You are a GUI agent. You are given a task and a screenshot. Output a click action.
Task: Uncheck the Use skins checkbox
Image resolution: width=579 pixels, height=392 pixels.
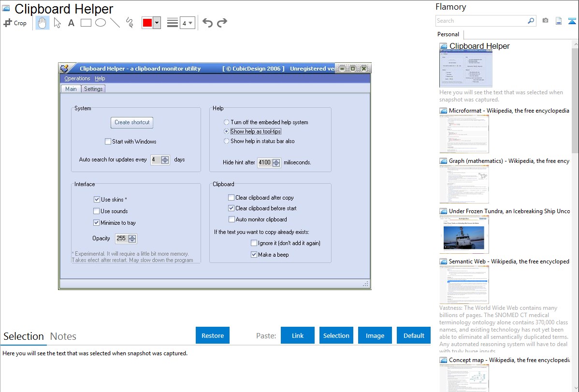click(x=97, y=200)
